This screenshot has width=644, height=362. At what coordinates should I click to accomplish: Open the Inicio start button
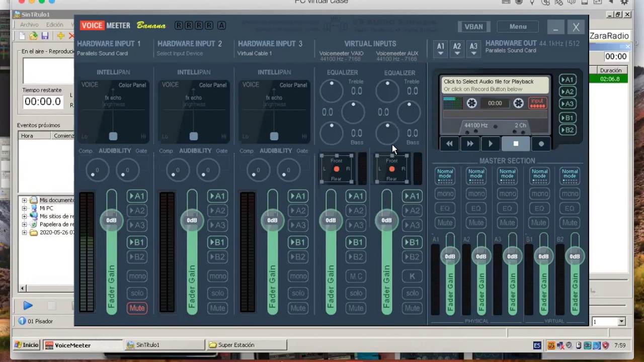tap(27, 345)
